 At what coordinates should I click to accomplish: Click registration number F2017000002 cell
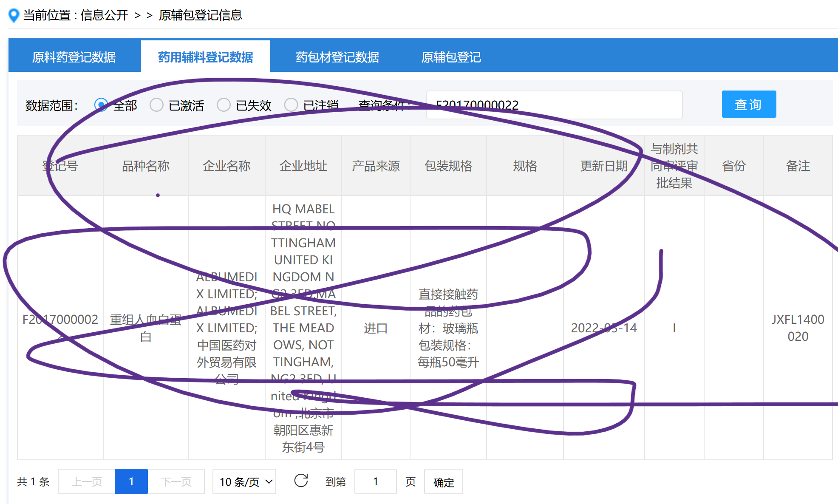coord(60,320)
